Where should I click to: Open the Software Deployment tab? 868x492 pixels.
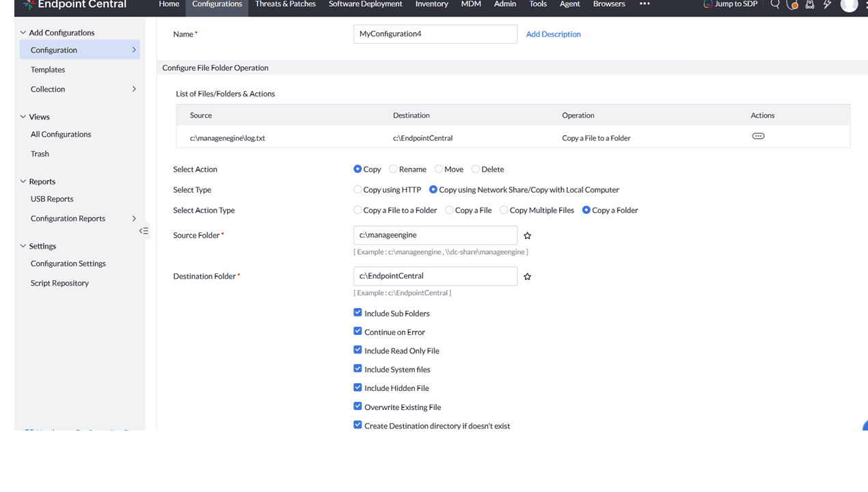[366, 4]
